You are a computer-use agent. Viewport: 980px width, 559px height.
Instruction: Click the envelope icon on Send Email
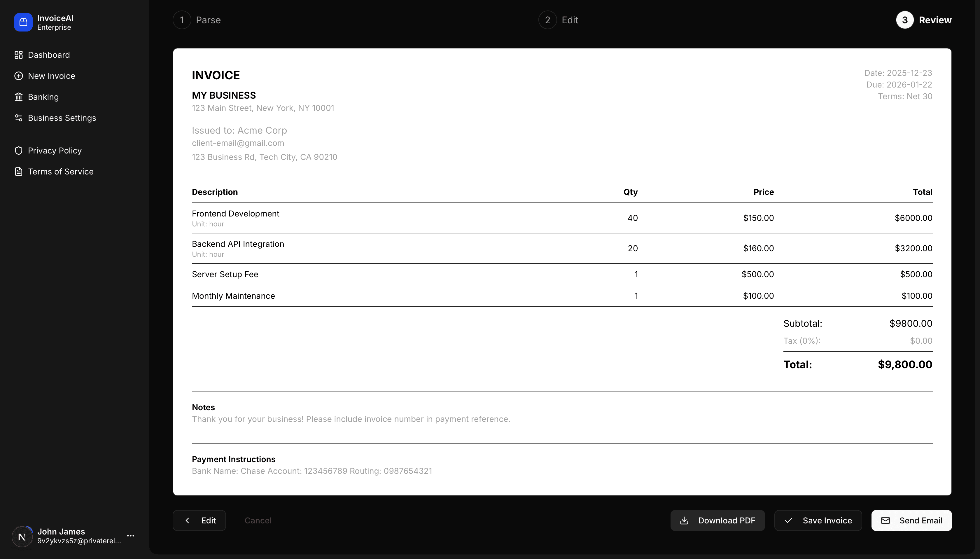pyautogui.click(x=885, y=520)
